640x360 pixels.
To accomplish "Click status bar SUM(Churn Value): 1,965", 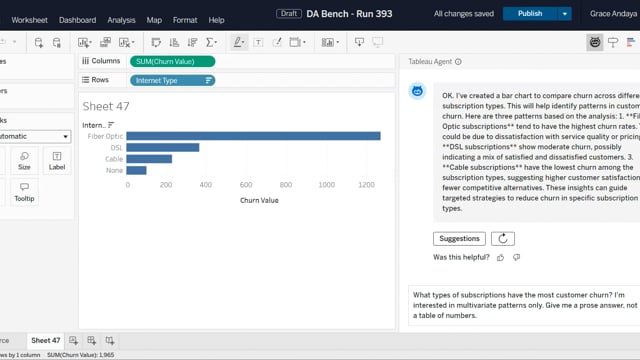I will click(x=81, y=355).
